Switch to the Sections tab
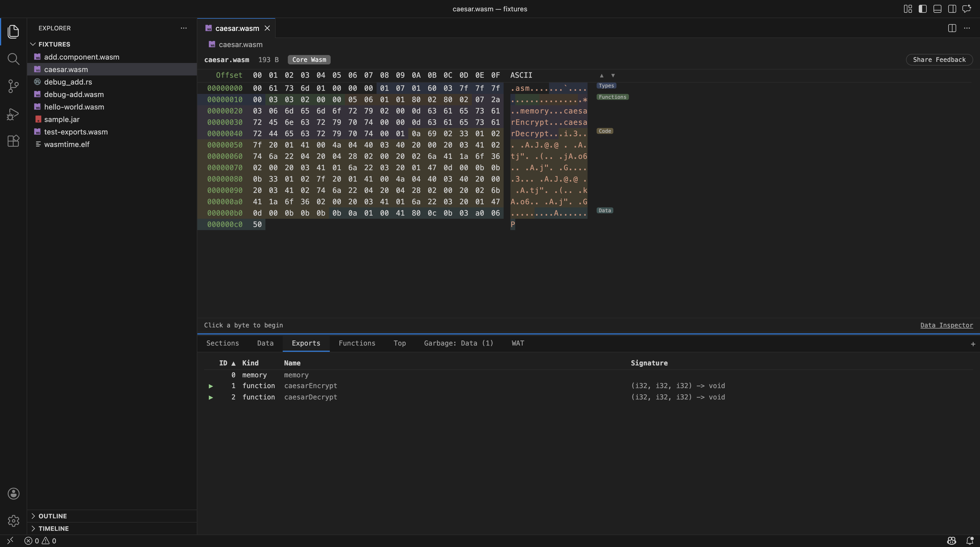980x547 pixels. pos(223,343)
